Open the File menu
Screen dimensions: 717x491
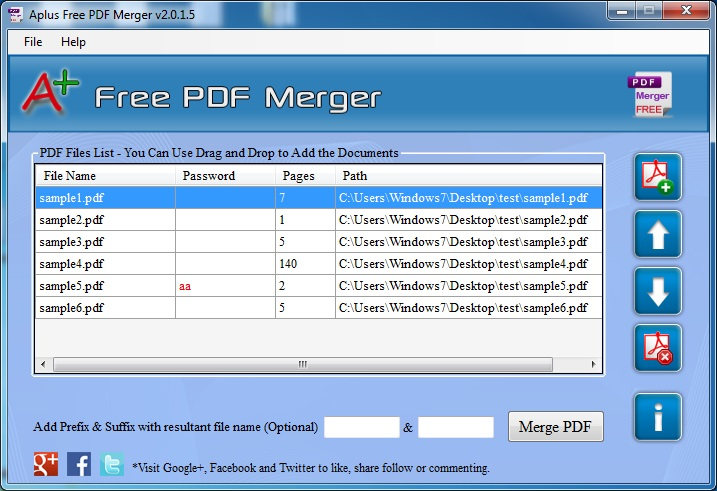(33, 42)
